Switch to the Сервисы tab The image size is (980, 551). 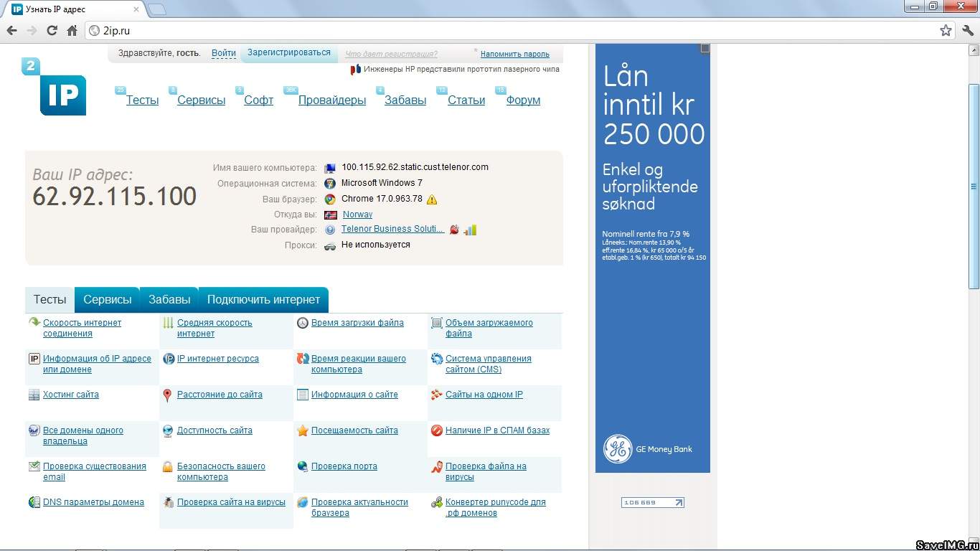coord(108,300)
